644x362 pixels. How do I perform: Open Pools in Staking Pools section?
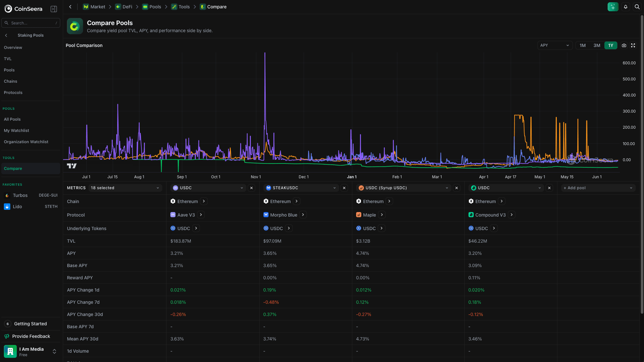31,70
